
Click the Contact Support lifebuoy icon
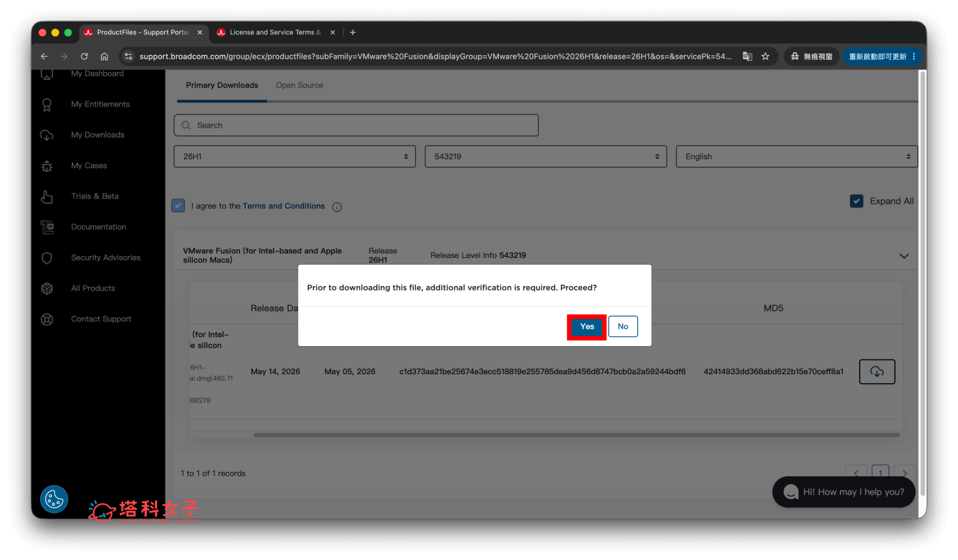47,319
